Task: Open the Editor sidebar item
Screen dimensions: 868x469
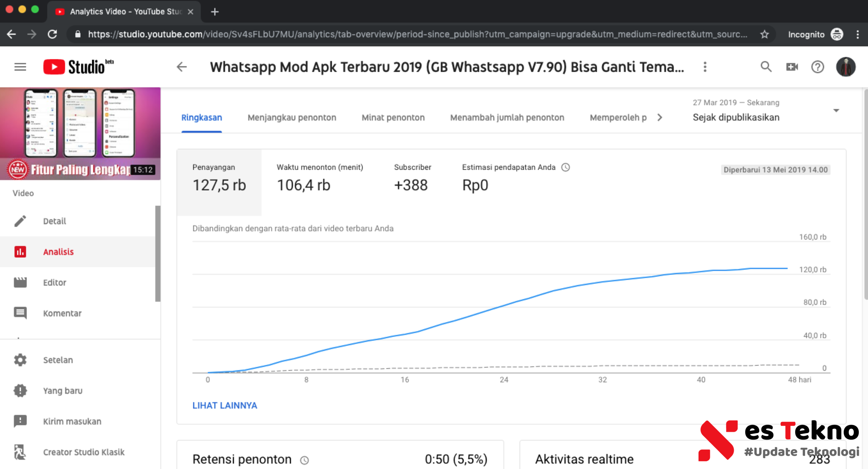Action: coord(54,282)
